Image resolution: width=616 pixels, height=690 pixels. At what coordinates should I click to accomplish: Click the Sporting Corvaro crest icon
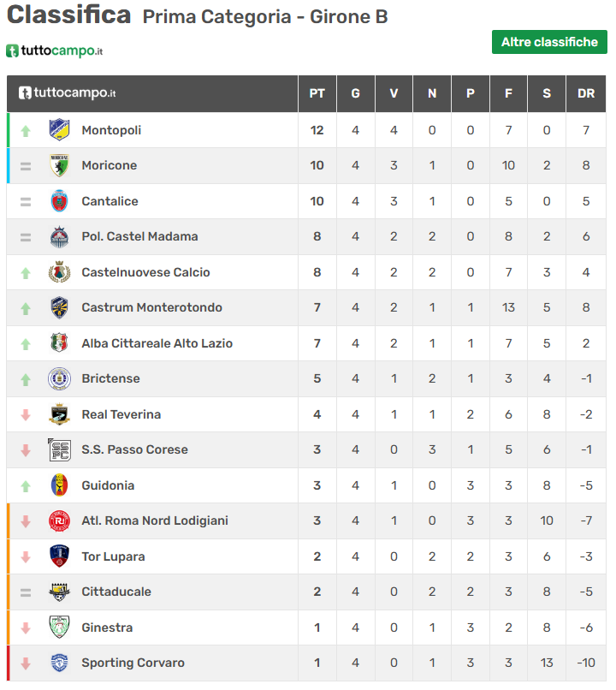58,663
